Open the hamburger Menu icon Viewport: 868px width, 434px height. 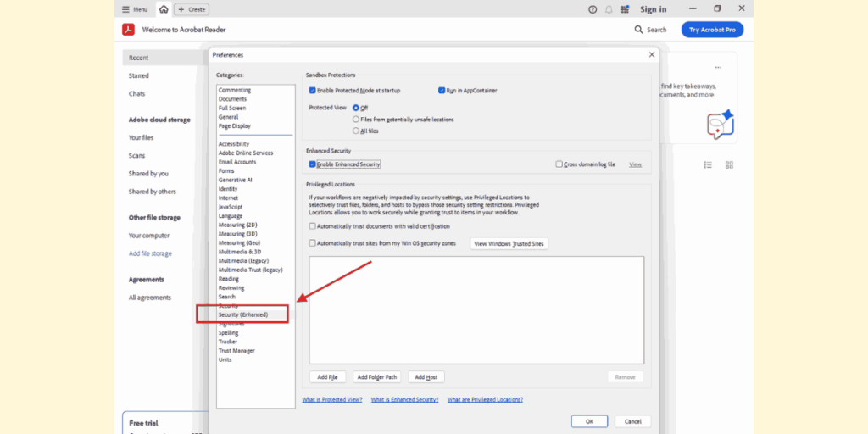[x=125, y=9]
